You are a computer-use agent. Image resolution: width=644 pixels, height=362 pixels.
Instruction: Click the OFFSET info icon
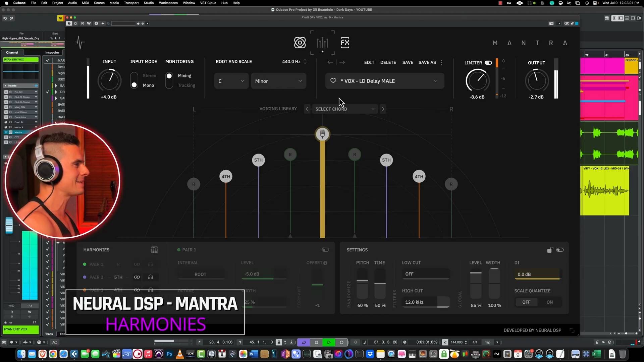[x=325, y=263]
